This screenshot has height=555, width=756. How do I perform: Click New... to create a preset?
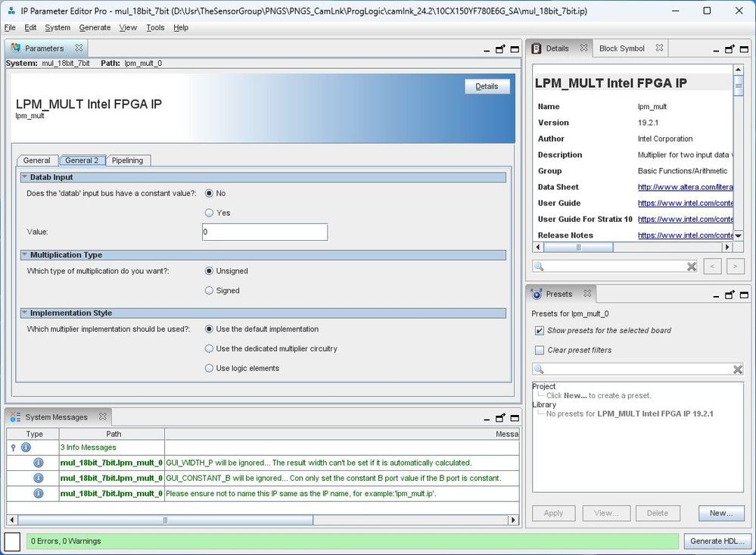click(x=720, y=513)
